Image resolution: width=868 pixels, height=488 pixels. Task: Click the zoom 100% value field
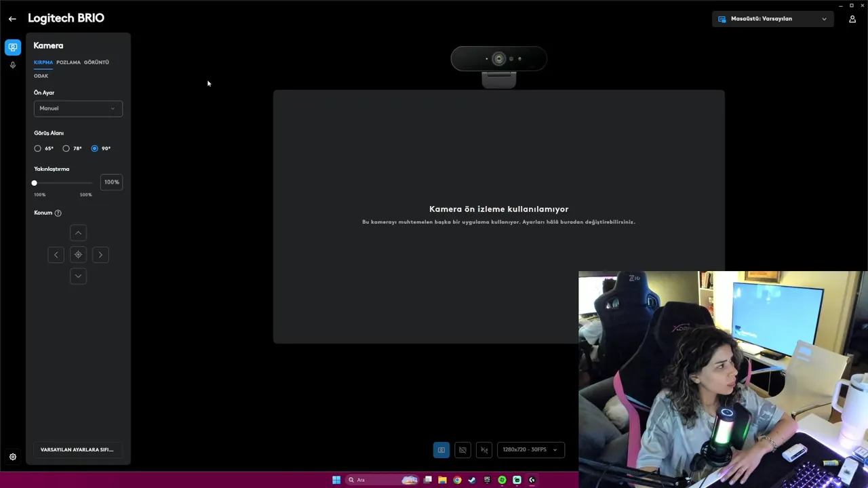111,182
